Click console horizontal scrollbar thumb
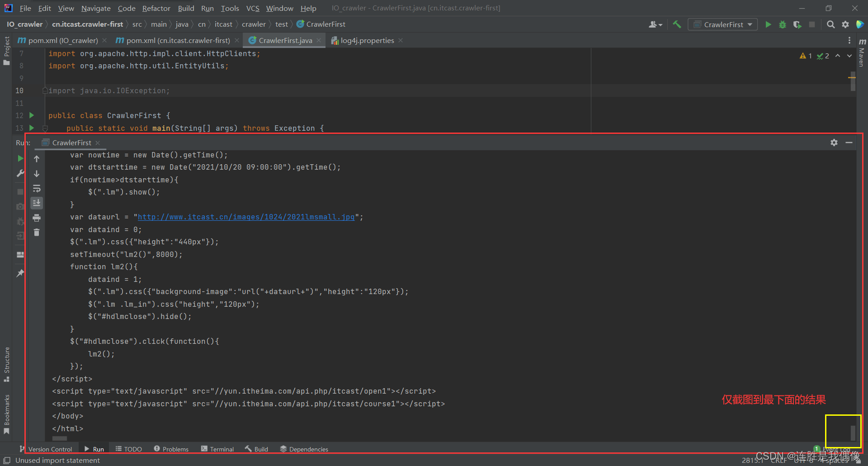 click(x=60, y=438)
